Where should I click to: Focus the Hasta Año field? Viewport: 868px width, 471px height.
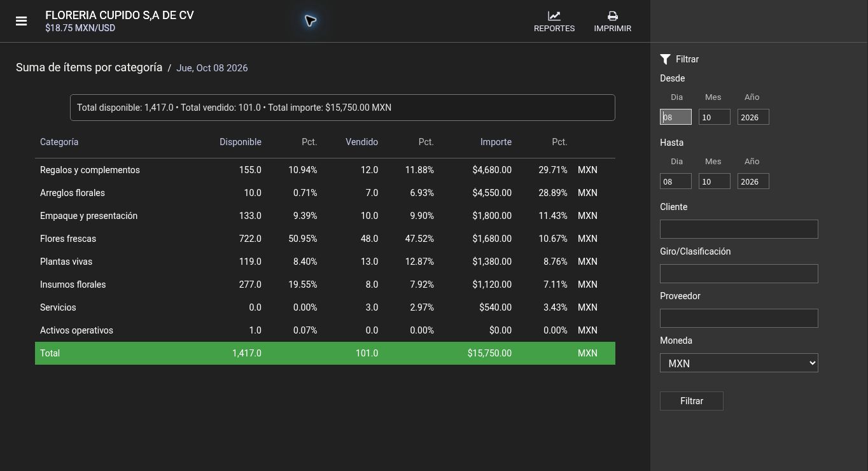(x=753, y=181)
